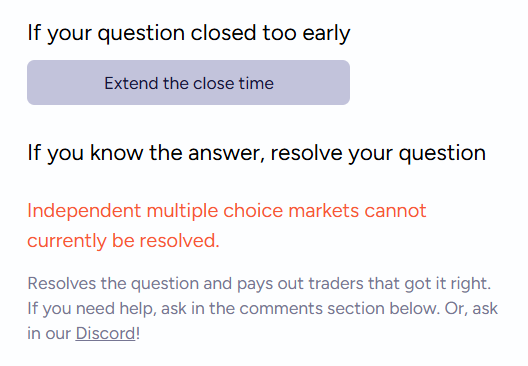Image resolution: width=528 pixels, height=366 pixels.
Task: Click the word 'markets' in the red warning
Action: (324, 211)
